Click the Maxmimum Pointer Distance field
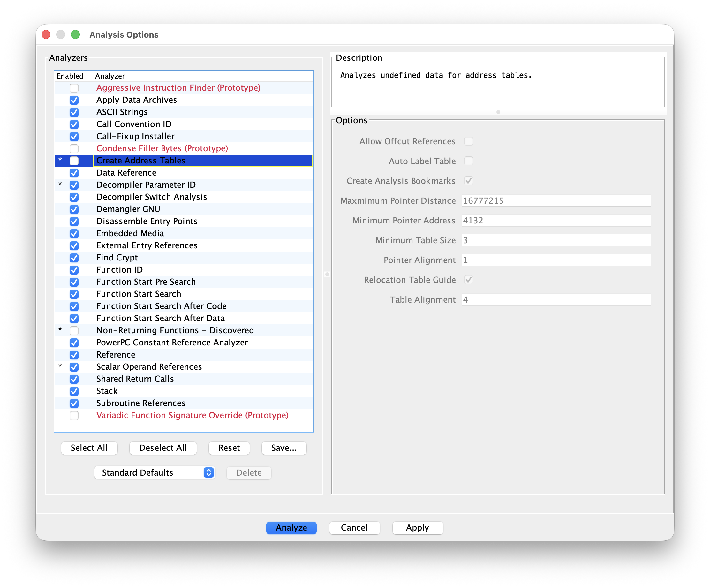Image resolution: width=710 pixels, height=588 pixels. pos(556,201)
